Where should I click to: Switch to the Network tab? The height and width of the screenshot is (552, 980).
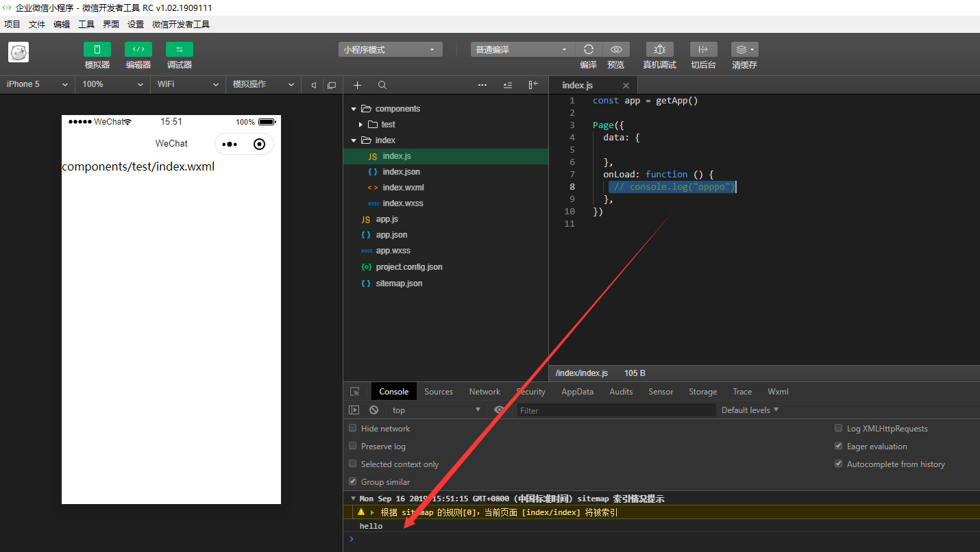[x=485, y=392]
